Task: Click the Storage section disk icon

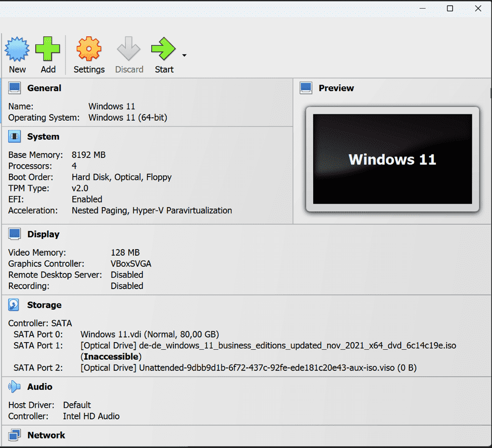Action: 14,305
